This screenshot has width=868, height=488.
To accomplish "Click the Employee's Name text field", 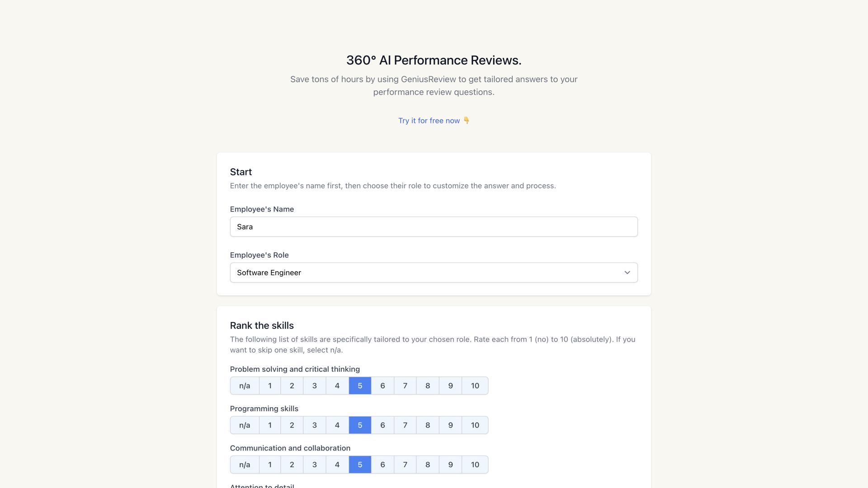I will click(433, 226).
